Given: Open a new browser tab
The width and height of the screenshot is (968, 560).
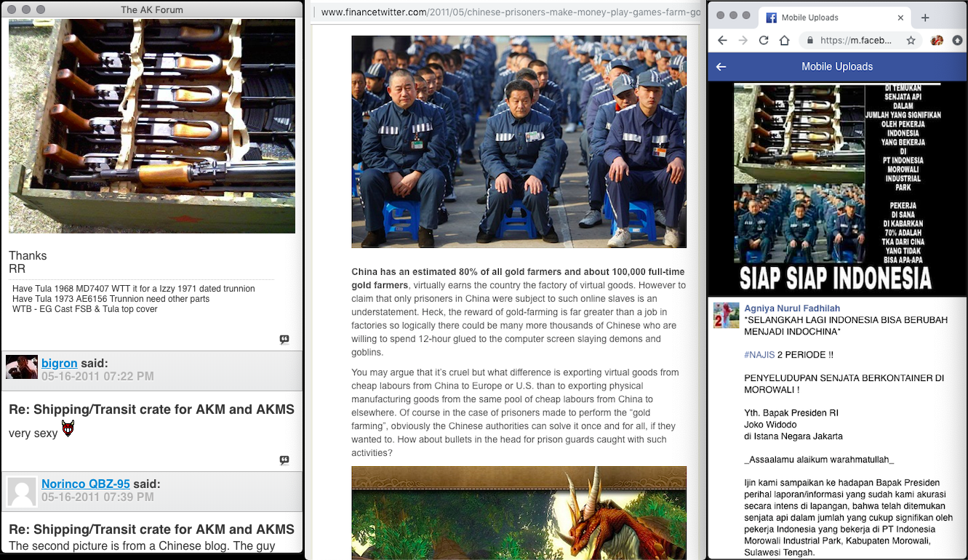Looking at the screenshot, I should click(x=925, y=17).
